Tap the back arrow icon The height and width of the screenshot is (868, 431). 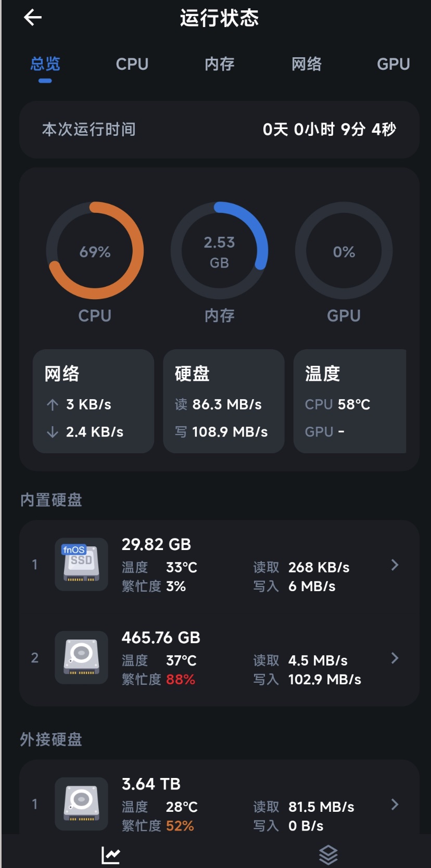click(x=33, y=17)
